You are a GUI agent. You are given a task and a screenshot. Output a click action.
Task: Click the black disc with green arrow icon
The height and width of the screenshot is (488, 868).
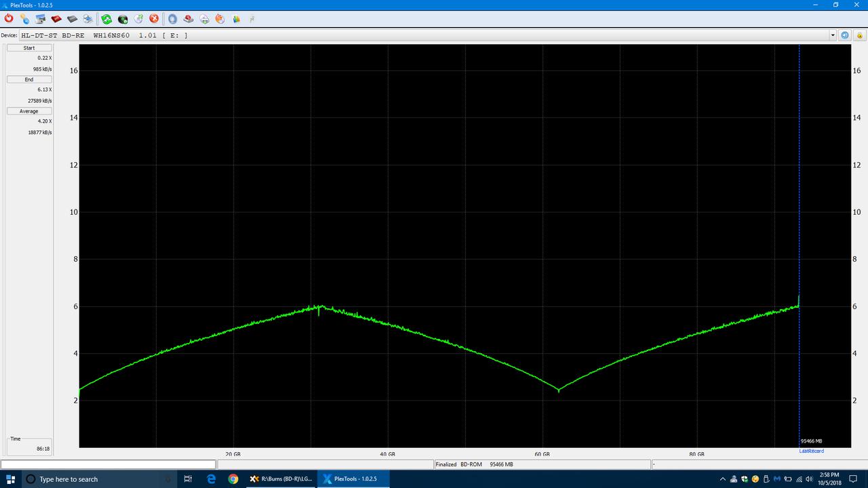123,19
